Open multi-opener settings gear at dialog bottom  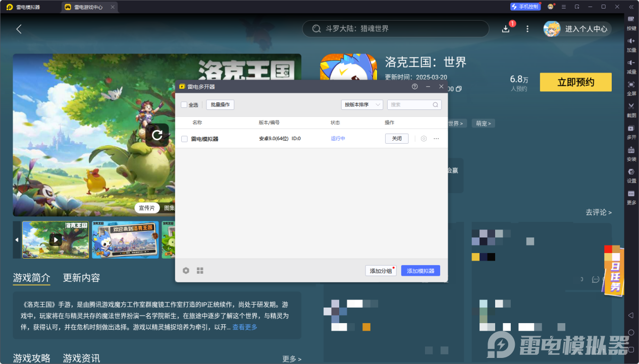(186, 270)
